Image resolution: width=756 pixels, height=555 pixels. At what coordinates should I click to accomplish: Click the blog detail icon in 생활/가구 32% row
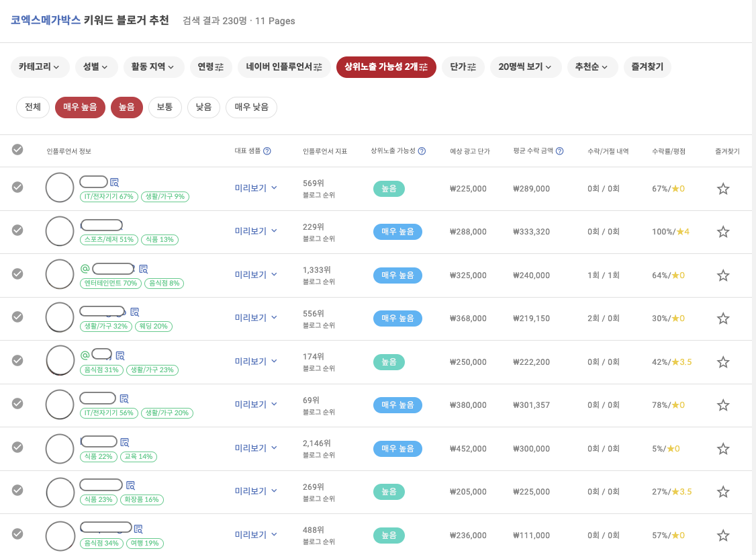[x=134, y=312]
